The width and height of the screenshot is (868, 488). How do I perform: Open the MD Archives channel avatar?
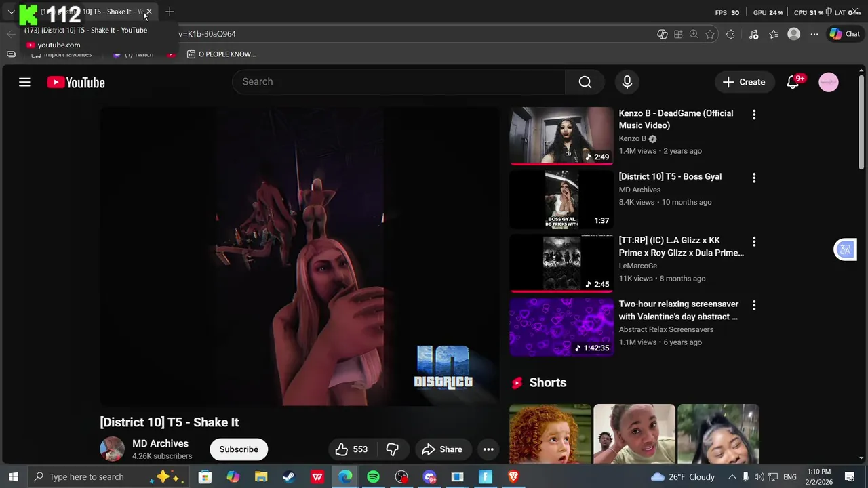(x=112, y=449)
